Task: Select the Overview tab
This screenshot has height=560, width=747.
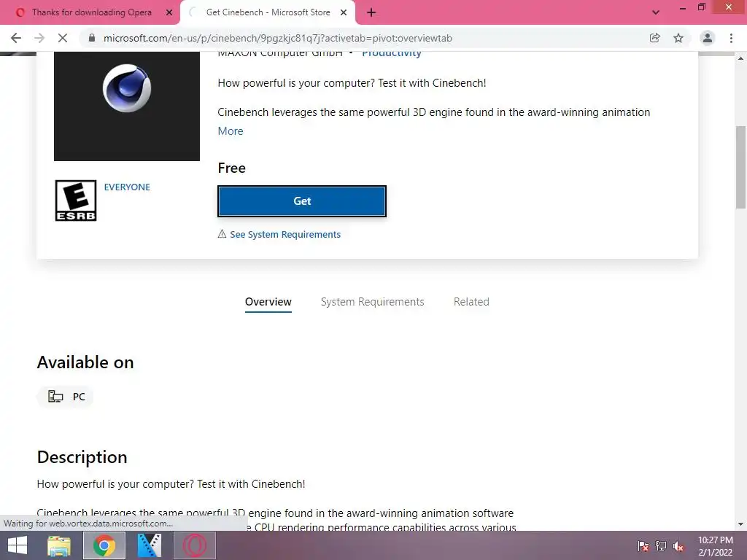Action: [x=268, y=302]
